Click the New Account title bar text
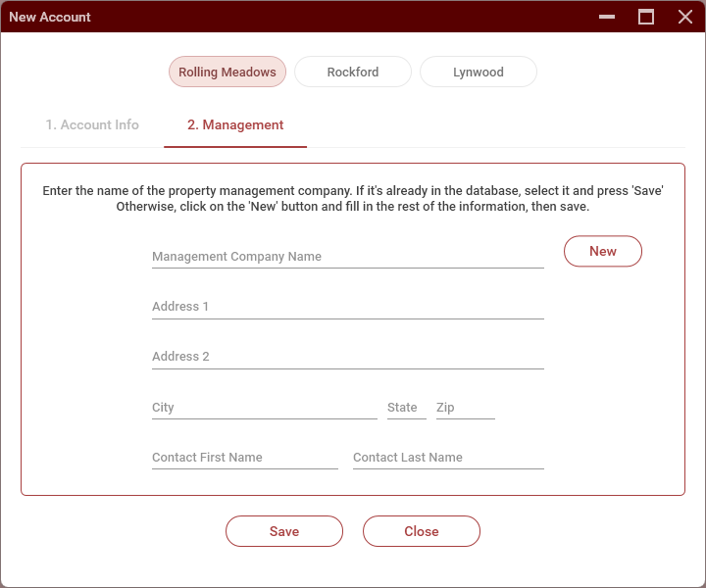The image size is (706, 588). (x=50, y=17)
